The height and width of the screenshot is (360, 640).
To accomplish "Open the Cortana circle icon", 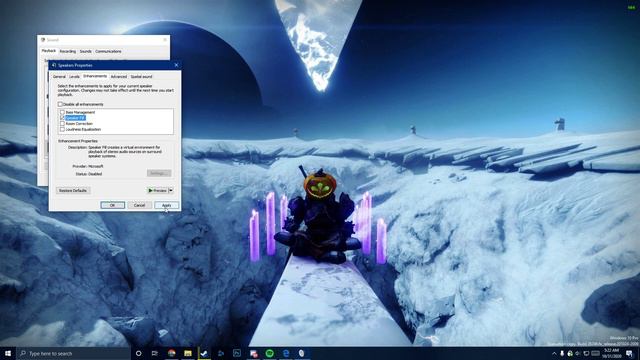I will pyautogui.click(x=138, y=353).
